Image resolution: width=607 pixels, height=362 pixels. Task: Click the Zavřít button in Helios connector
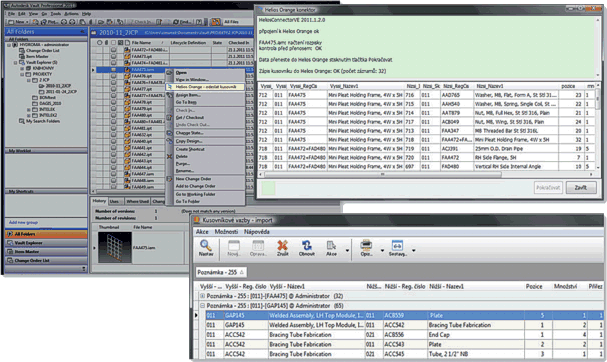pyautogui.click(x=581, y=187)
